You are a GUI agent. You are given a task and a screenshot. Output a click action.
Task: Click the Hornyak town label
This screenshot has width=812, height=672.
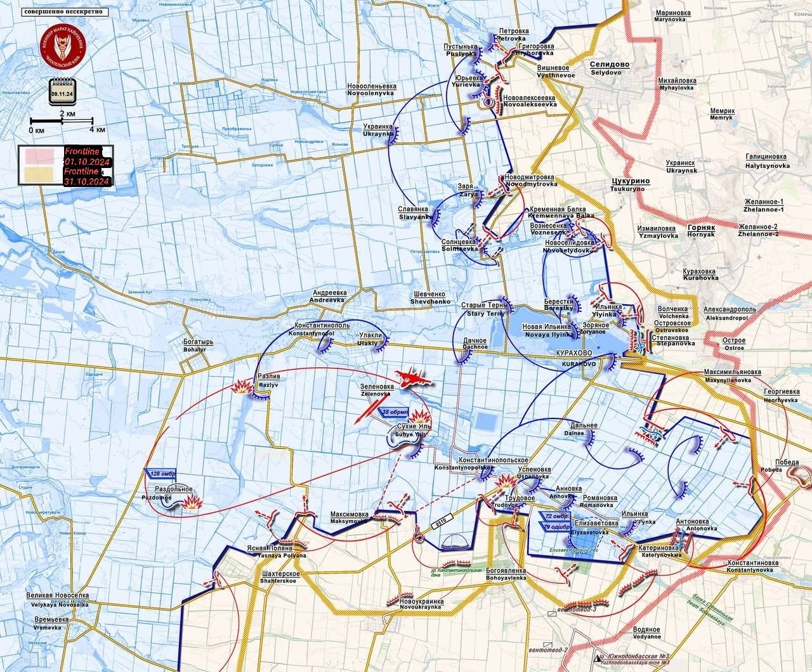click(x=700, y=230)
